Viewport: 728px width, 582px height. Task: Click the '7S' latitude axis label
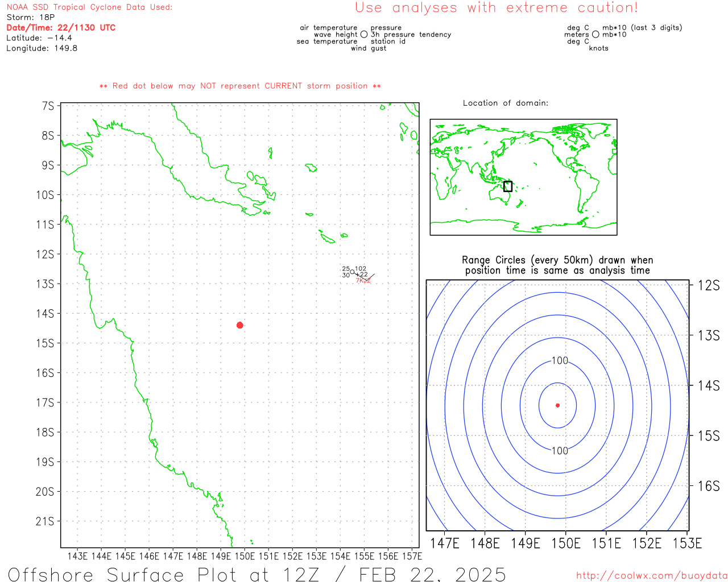click(48, 106)
